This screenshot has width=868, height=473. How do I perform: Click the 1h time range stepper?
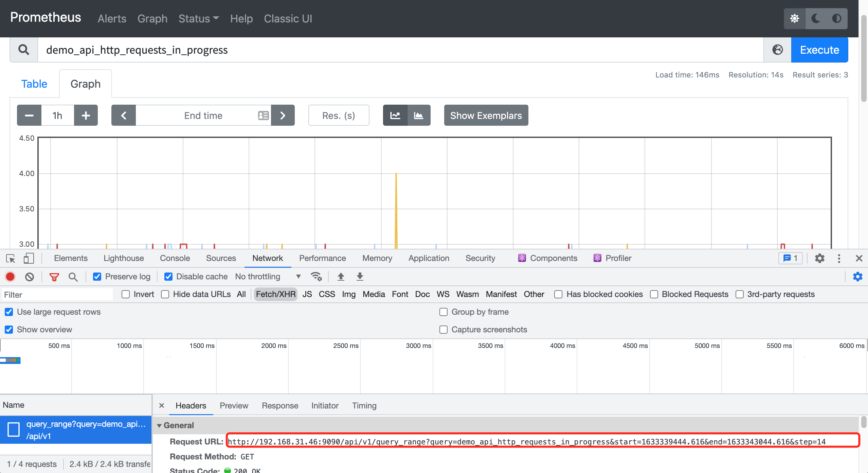point(57,115)
